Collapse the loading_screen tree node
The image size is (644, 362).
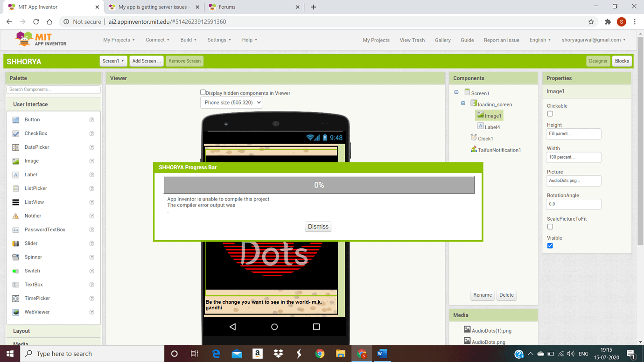(x=463, y=104)
